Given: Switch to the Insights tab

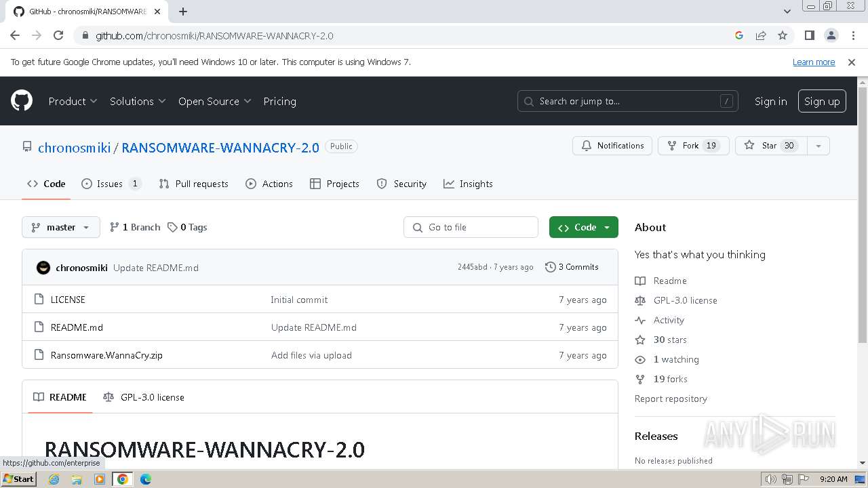Looking at the screenshot, I should tap(468, 184).
